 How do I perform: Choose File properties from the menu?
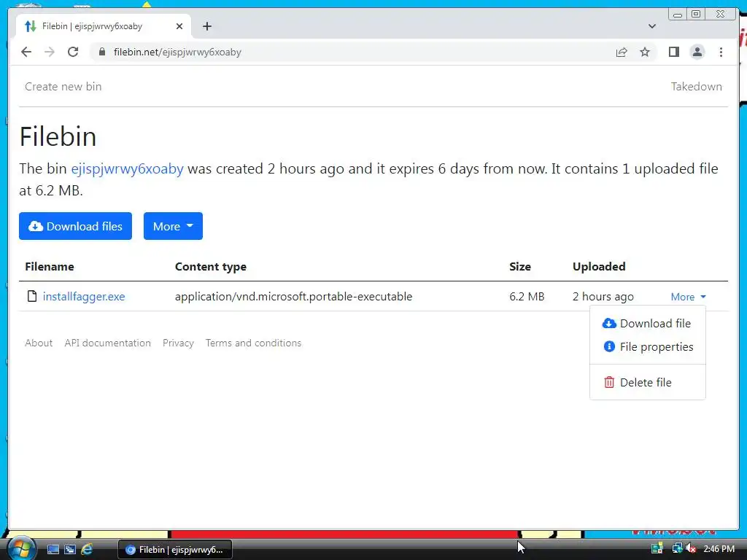point(648,346)
